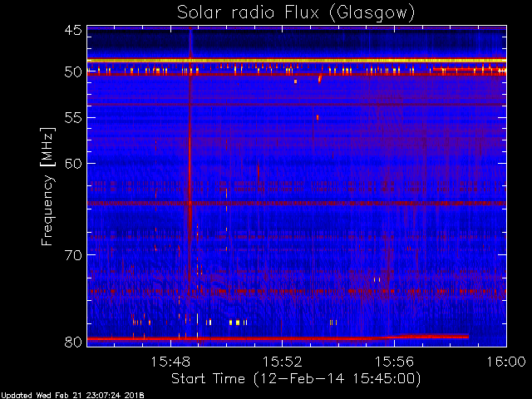Click the '80' frequency tick label
Viewport: 532px width, 399px height.
point(73,342)
